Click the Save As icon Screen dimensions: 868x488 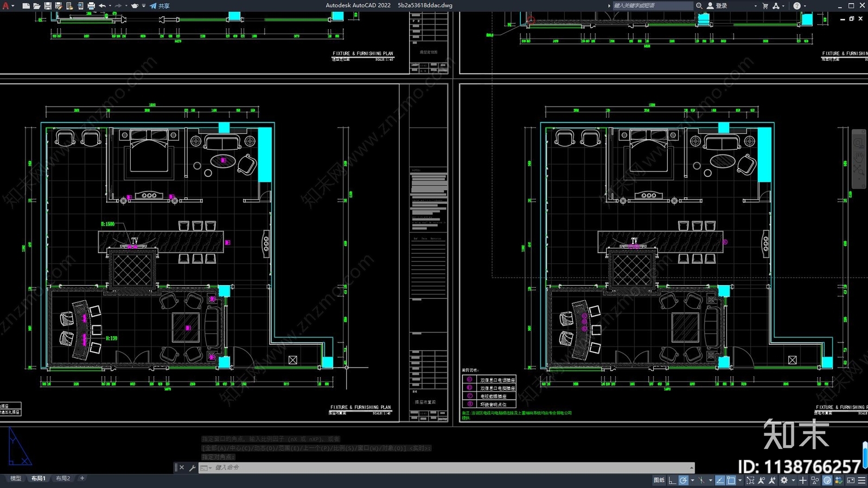(59, 6)
